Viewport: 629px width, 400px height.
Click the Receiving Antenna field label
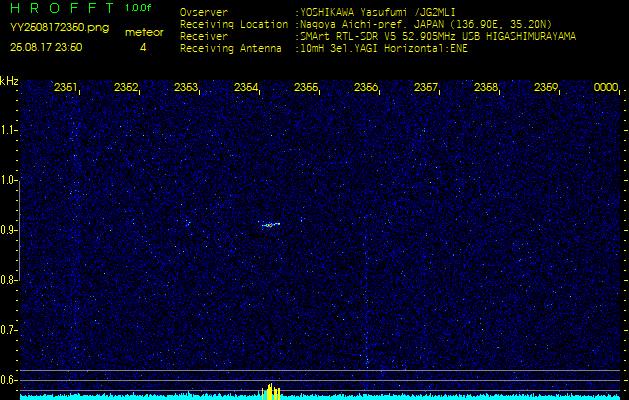[x=231, y=49]
